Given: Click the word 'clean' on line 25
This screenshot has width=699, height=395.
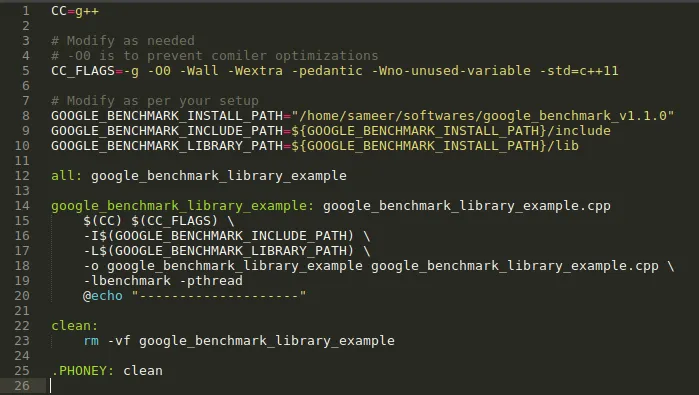Looking at the screenshot, I should coord(143,371).
